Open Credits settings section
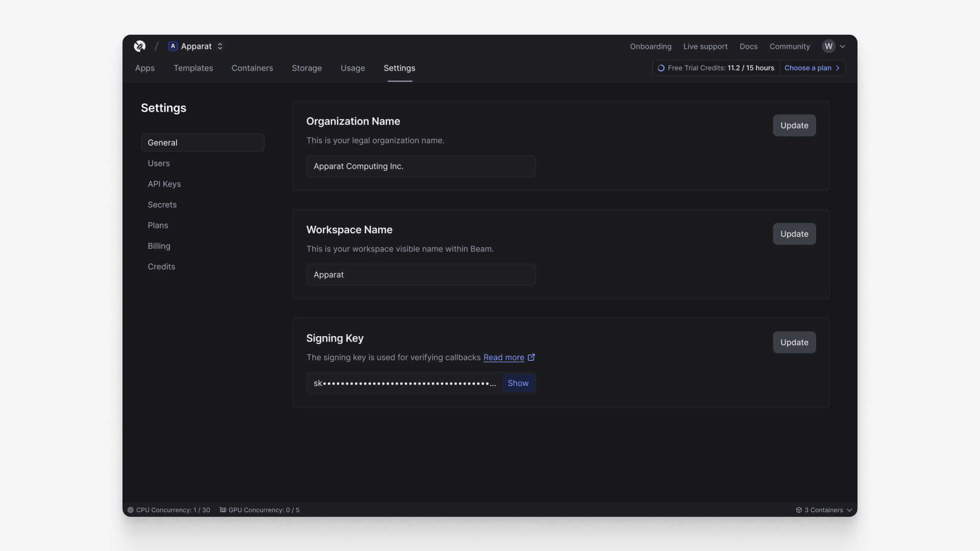Screen dimensions: 980x551 coord(161,266)
